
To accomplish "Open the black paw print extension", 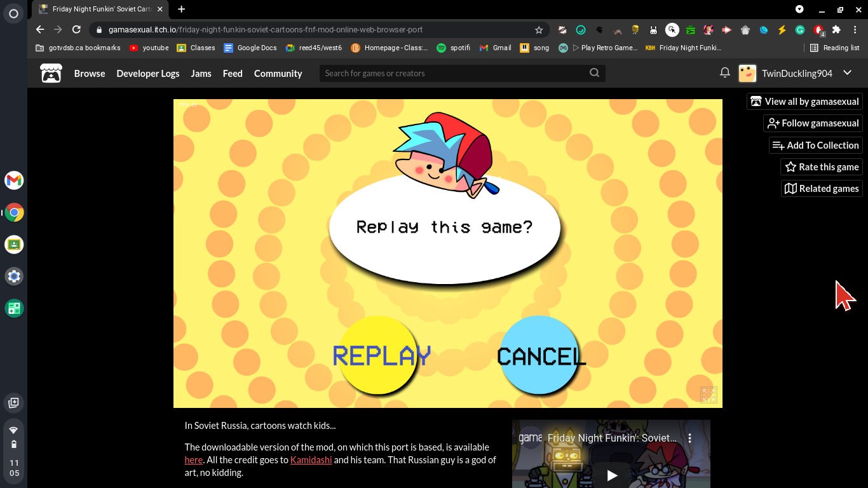I will tap(599, 30).
